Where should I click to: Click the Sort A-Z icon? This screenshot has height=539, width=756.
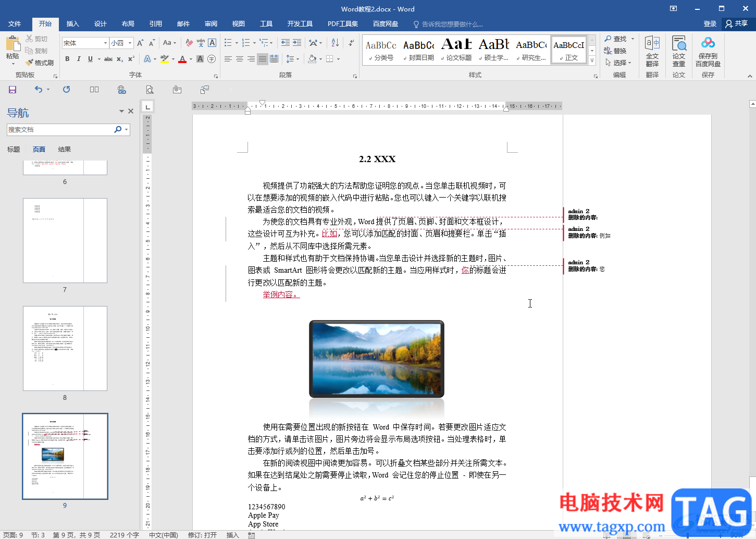click(334, 43)
